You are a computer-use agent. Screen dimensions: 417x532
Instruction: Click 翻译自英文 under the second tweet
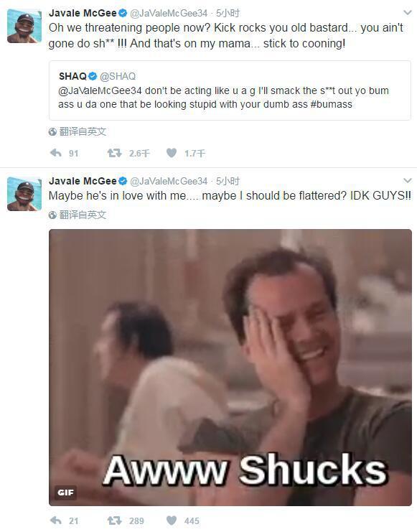tap(83, 215)
